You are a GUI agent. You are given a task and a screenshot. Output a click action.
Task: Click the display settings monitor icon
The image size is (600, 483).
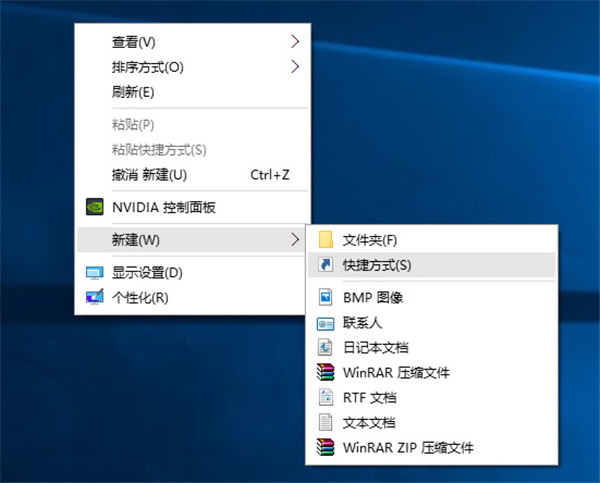tap(95, 273)
